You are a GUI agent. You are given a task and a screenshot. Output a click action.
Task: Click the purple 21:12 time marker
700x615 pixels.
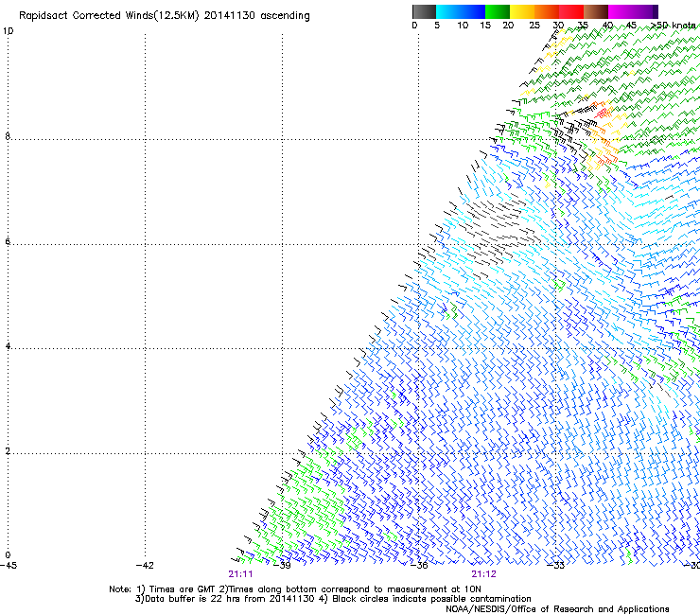484,574
